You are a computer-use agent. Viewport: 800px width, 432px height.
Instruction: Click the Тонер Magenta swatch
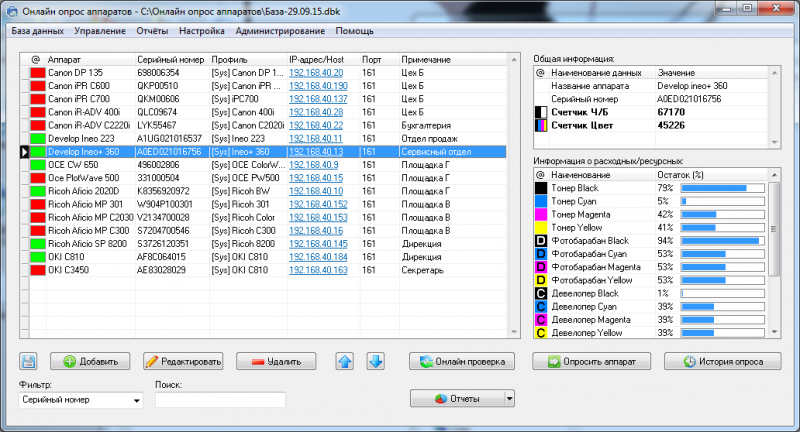coord(541,214)
